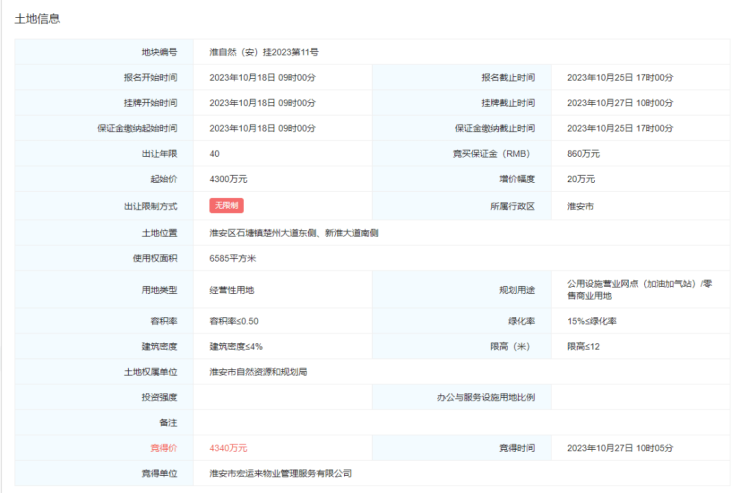Select the 报名开始时间 value cell
This screenshot has height=493, width=740.
click(262, 77)
